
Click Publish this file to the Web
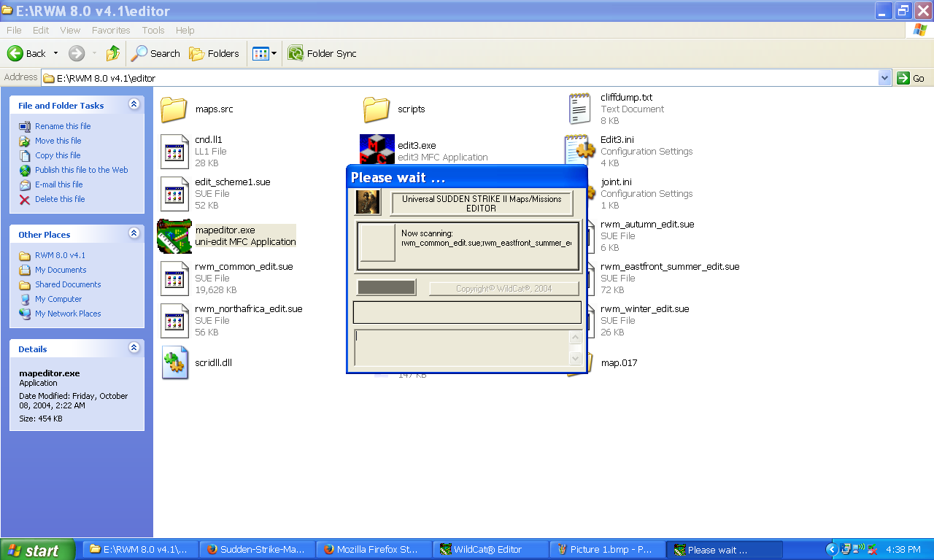(x=82, y=170)
